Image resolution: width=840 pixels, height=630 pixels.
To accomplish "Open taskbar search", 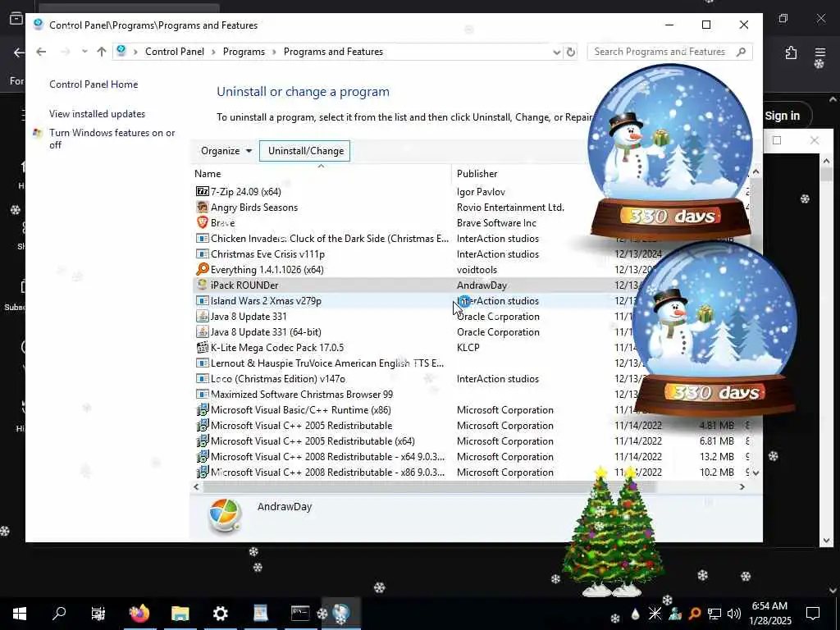I will (59, 614).
